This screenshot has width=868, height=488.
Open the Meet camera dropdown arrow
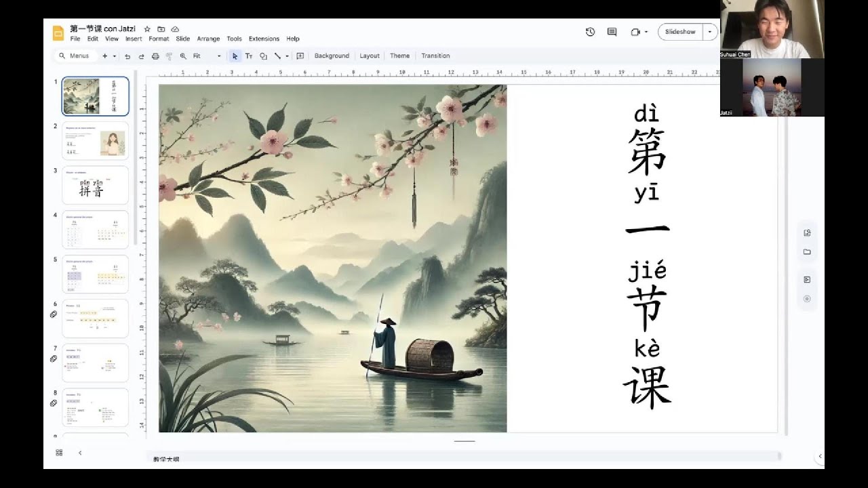tap(646, 32)
